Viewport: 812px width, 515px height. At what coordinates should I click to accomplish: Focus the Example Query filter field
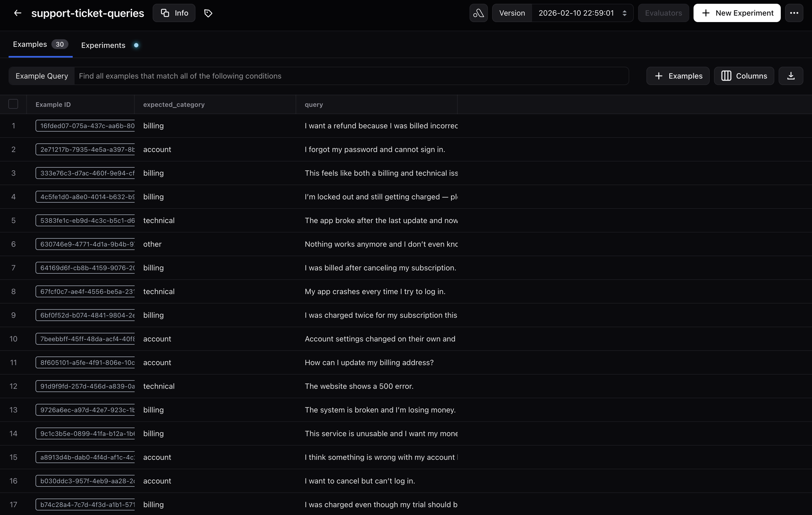pyautogui.click(x=351, y=76)
